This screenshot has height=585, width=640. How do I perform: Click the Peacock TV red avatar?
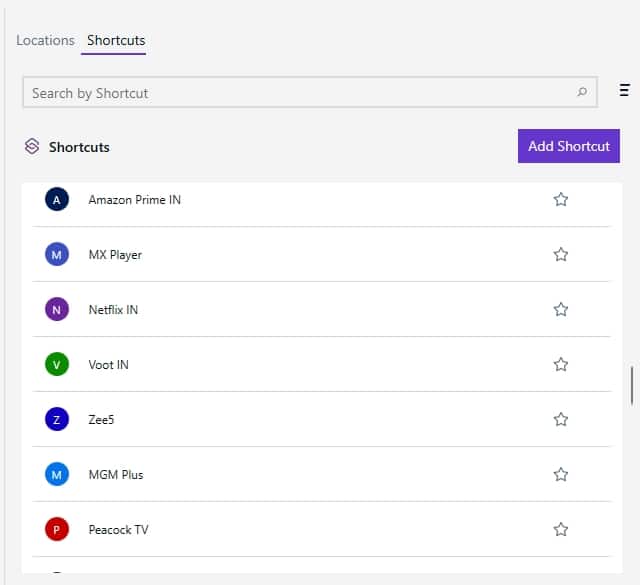[57, 529]
